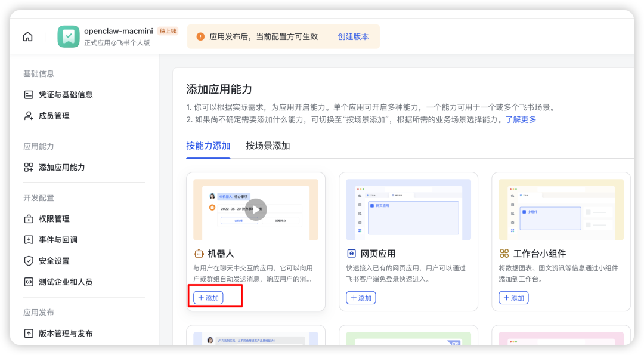Click 添加 button under 机器人
The width and height of the screenshot is (644, 355).
(207, 297)
